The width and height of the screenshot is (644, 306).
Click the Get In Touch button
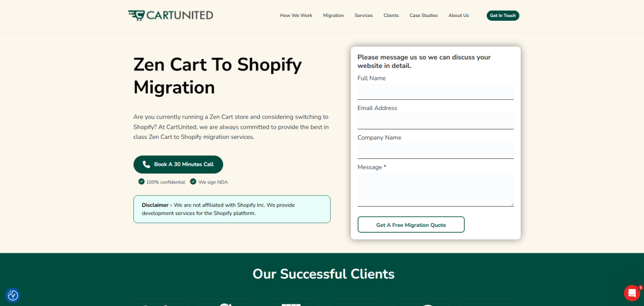(502, 16)
